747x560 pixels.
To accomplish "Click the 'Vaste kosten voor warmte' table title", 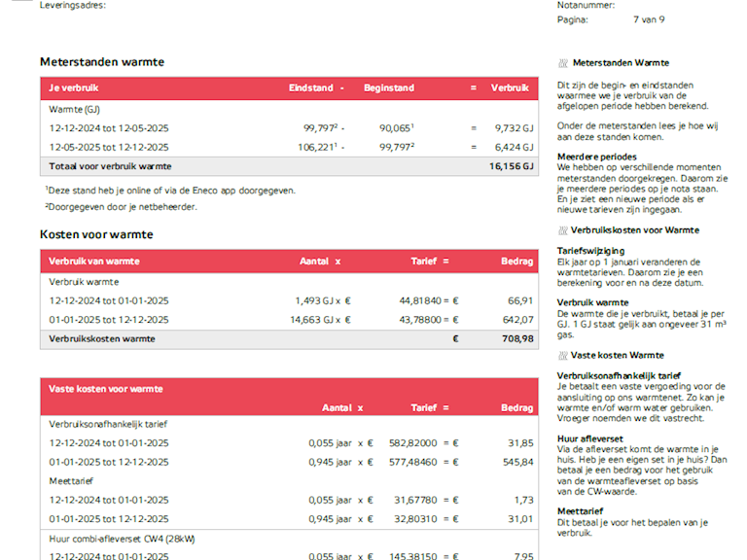I will click(x=106, y=389).
